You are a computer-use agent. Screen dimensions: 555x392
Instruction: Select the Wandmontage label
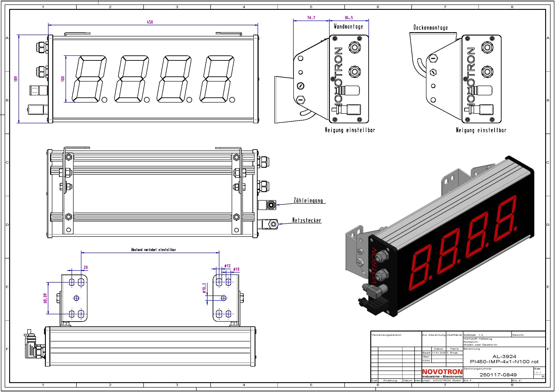[x=348, y=26]
